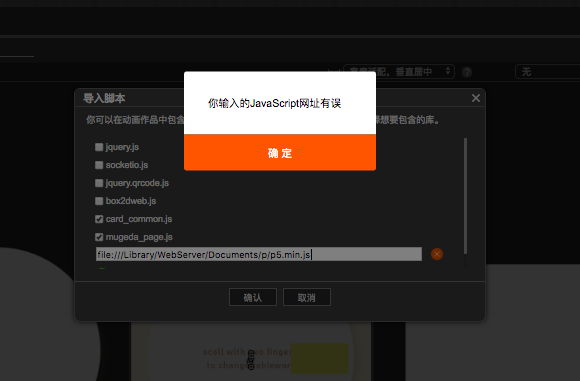
Task: Close the 导入脚本 dialog
Action: coord(476,98)
